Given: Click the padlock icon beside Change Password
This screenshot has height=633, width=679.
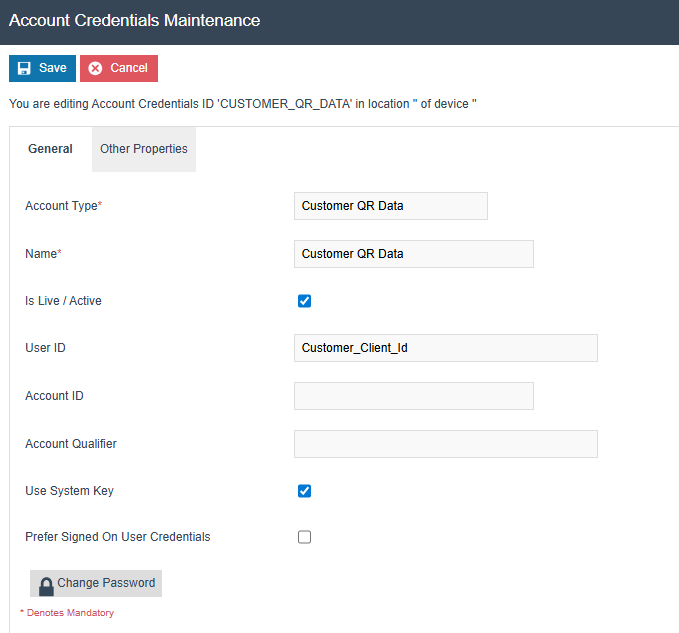Looking at the screenshot, I should point(46,585).
